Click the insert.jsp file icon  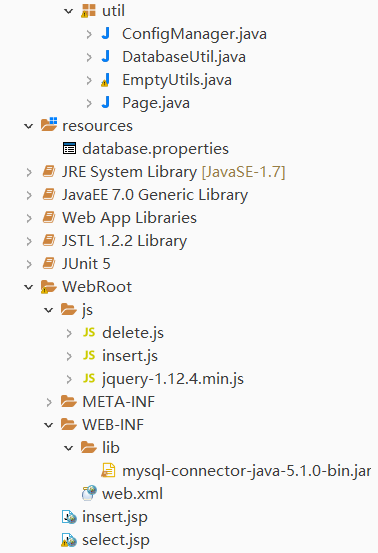69,517
